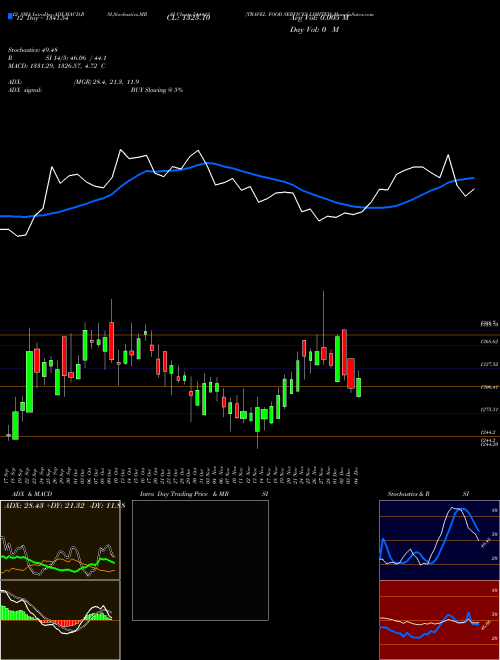The image size is (500, 660).
Task: Open the blue Stochastics mini chart
Action: click(x=439, y=540)
